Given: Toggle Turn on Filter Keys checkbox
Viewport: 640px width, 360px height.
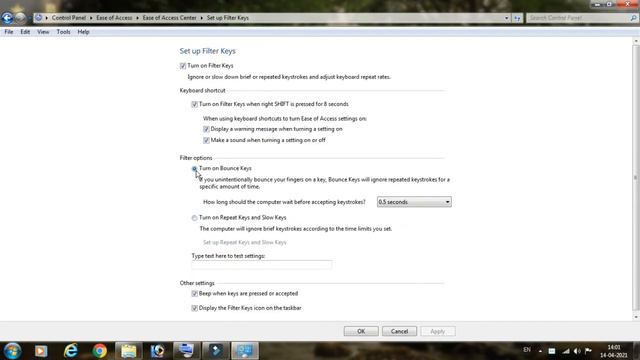Looking at the screenshot, I should point(183,66).
